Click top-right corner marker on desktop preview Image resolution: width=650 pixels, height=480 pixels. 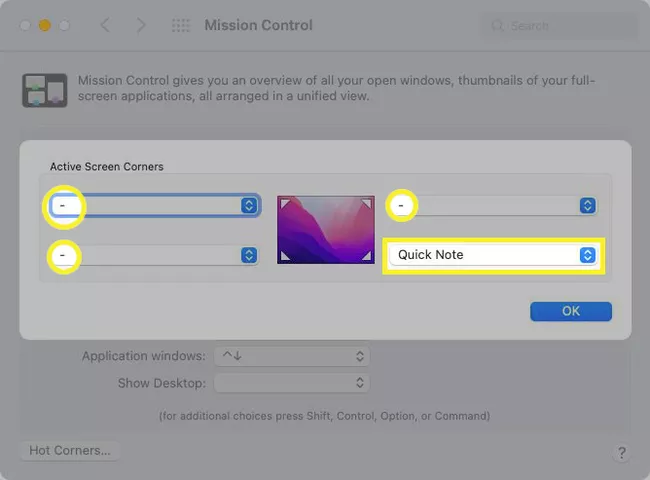pyautogui.click(x=366, y=204)
